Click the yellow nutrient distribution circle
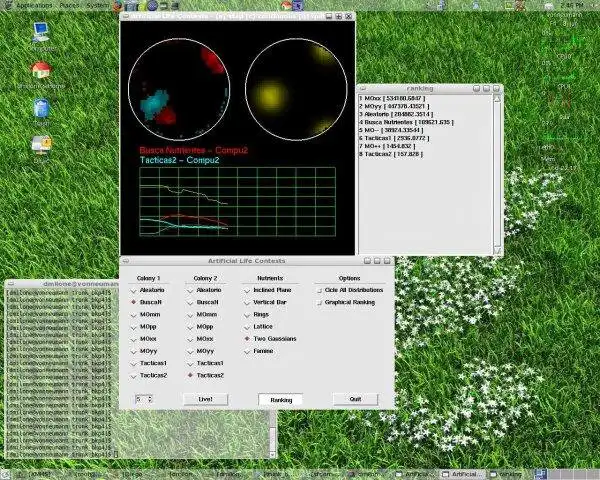Viewport: 600px width, 480px height. coord(296,89)
